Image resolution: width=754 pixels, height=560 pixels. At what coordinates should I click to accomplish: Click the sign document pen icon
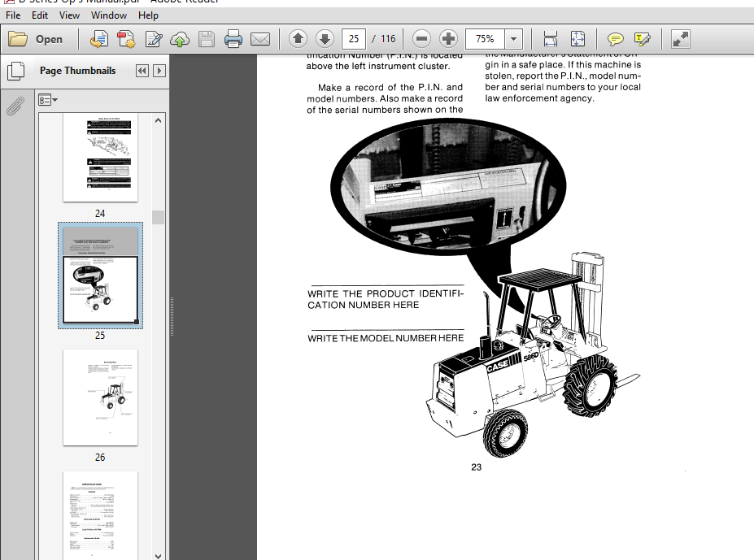(154, 39)
